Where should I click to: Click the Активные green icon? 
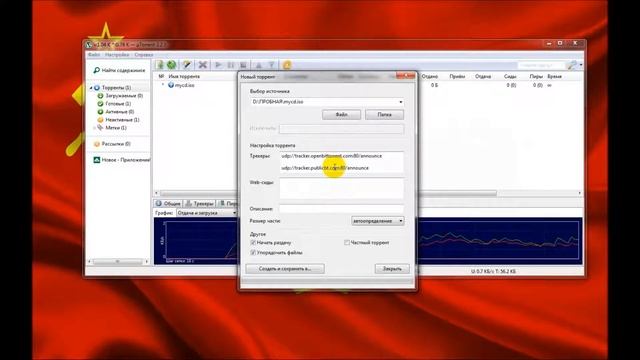click(100, 111)
